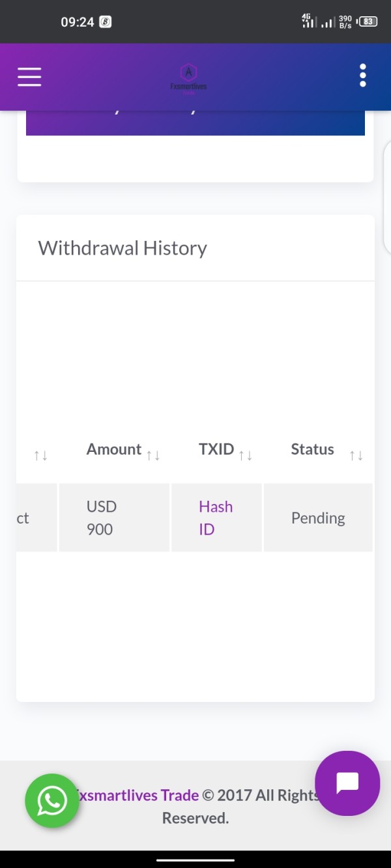Select the Status column header

(x=312, y=449)
